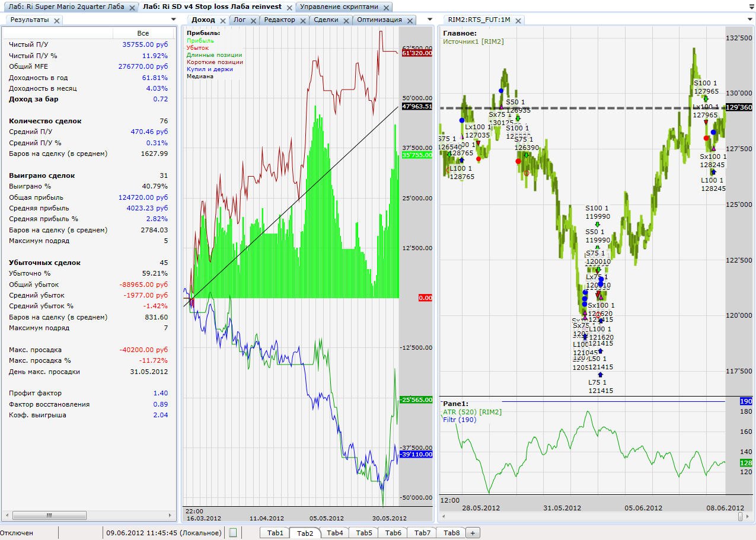The image size is (756, 540).
Task: Click the Результаты horizontal scrollbar thumb
Action: 49,516
